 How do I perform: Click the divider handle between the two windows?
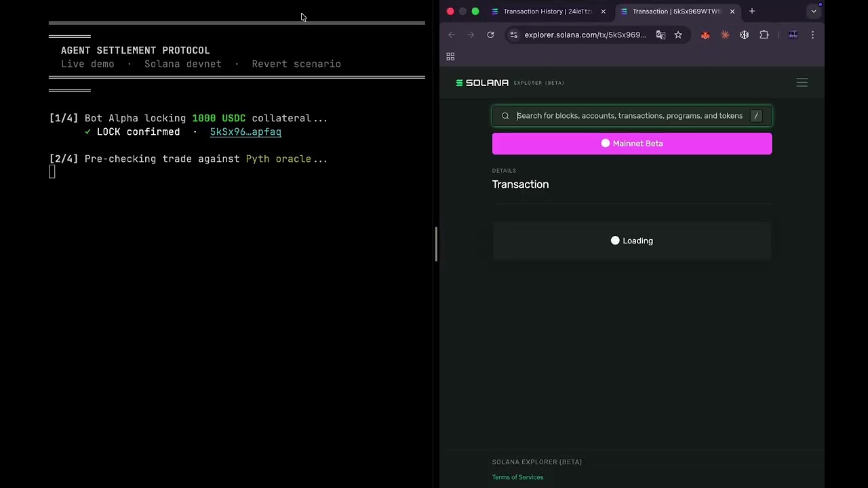[x=436, y=244]
